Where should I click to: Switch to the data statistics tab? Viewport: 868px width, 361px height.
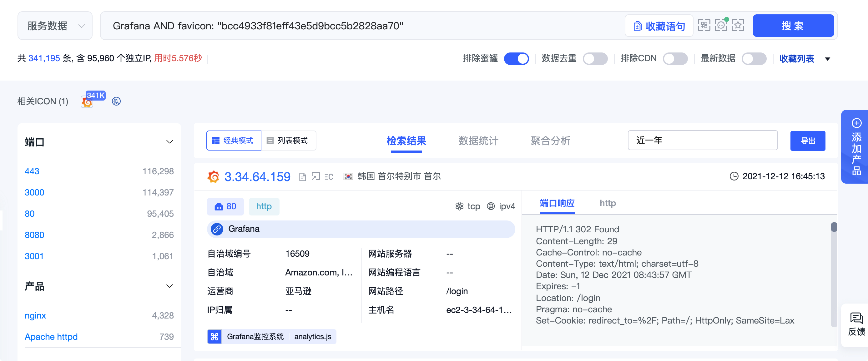pyautogui.click(x=478, y=141)
